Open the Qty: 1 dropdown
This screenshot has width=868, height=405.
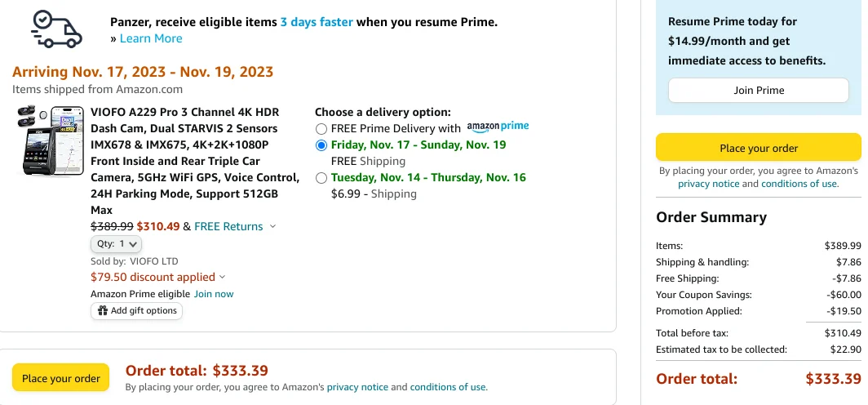[x=116, y=244]
